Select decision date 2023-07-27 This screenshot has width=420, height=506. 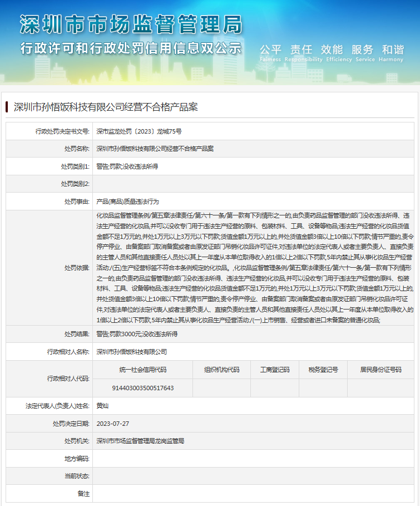(x=112, y=424)
